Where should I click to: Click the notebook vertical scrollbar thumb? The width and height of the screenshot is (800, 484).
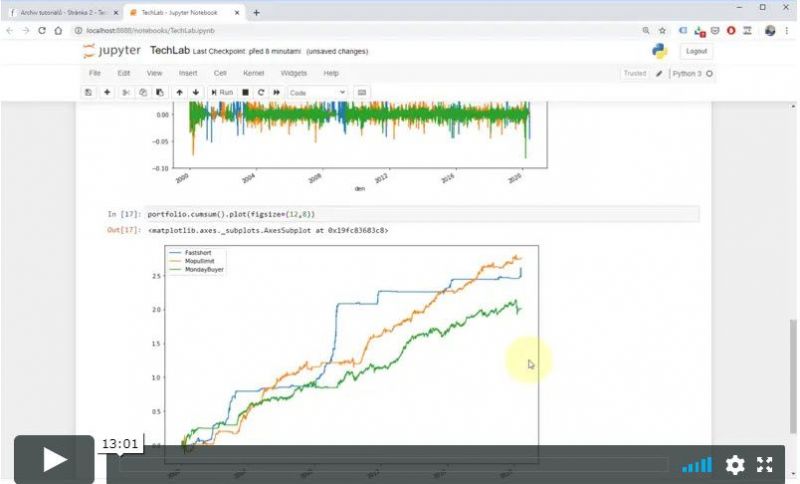792,375
